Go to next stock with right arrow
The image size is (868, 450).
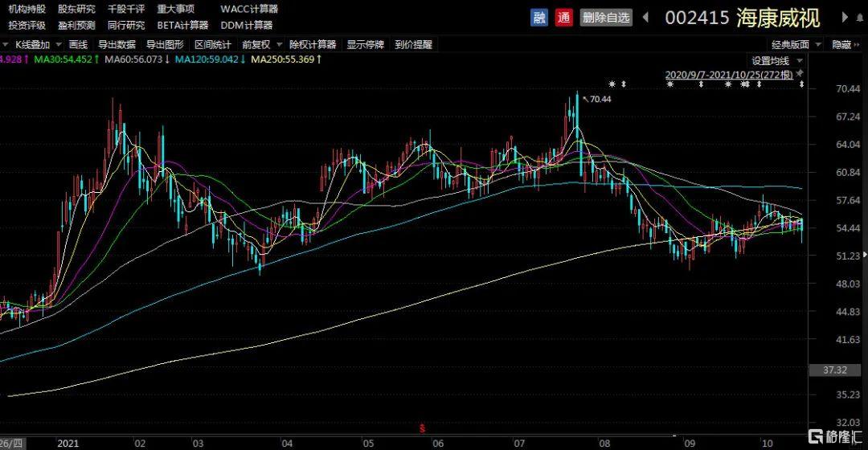pyautogui.click(x=845, y=17)
